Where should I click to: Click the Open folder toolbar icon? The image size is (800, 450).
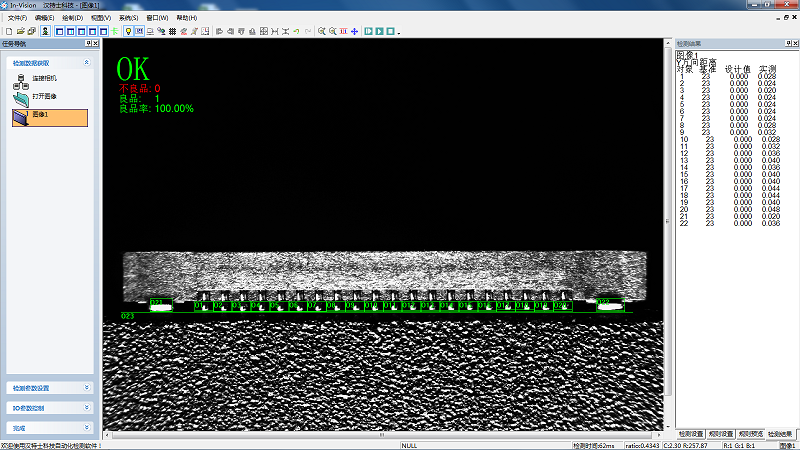(18, 31)
